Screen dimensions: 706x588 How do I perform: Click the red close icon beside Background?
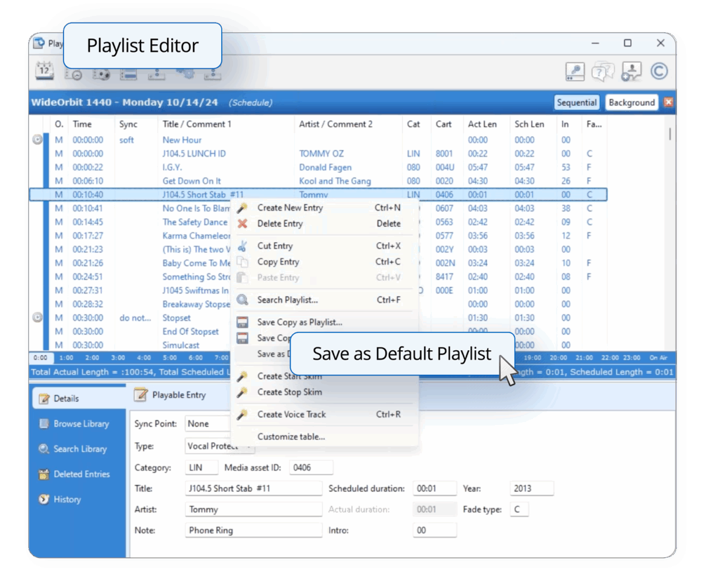point(668,102)
